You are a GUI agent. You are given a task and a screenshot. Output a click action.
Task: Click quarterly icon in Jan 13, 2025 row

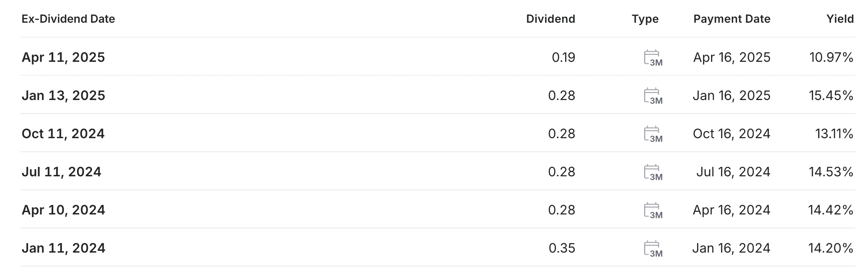coord(653,96)
